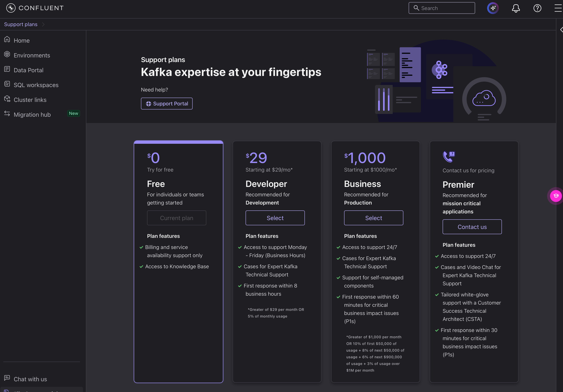
Task: Click "First response within 8 business hours"
Action: 270,290
